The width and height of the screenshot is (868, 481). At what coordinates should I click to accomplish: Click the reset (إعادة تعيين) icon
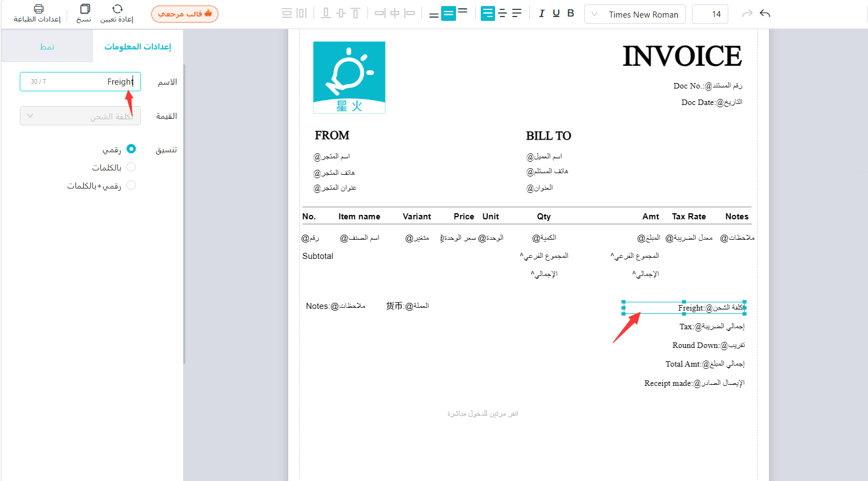pos(117,9)
